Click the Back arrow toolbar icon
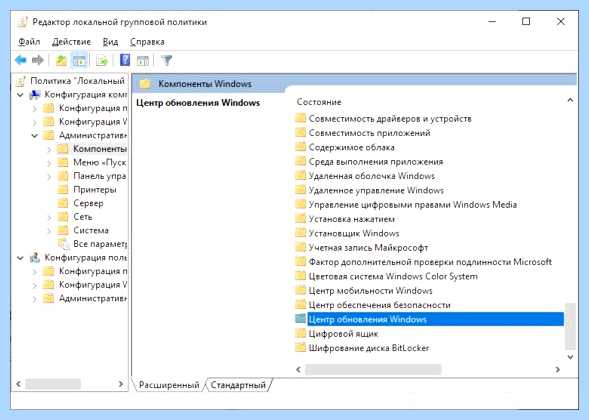Screen dimensions: 589x420 coord(21,60)
